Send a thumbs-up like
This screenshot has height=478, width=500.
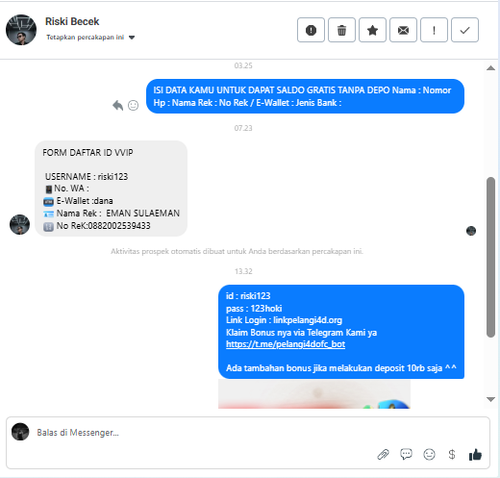click(x=475, y=454)
